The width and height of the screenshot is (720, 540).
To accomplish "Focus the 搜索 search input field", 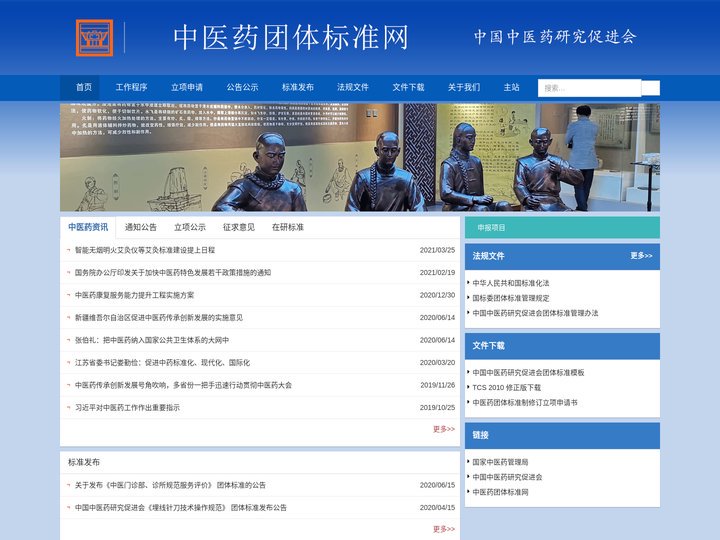I will tap(590, 88).
